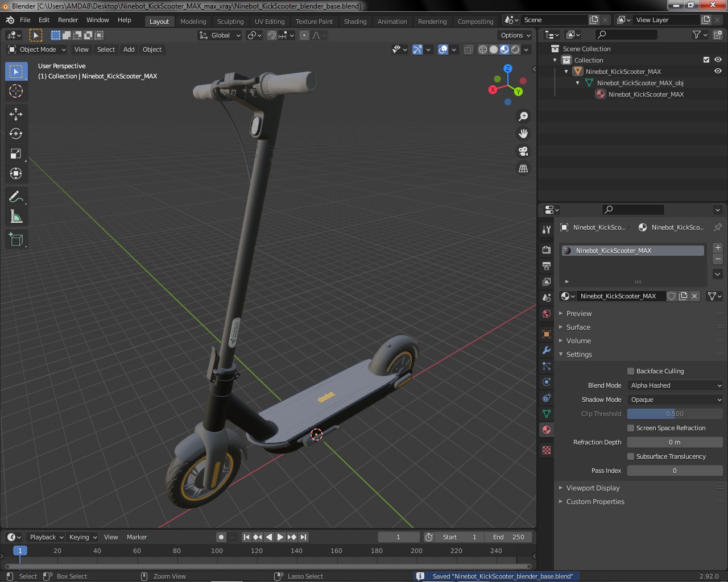
Task: Hide Collection with eye icon
Action: [718, 60]
